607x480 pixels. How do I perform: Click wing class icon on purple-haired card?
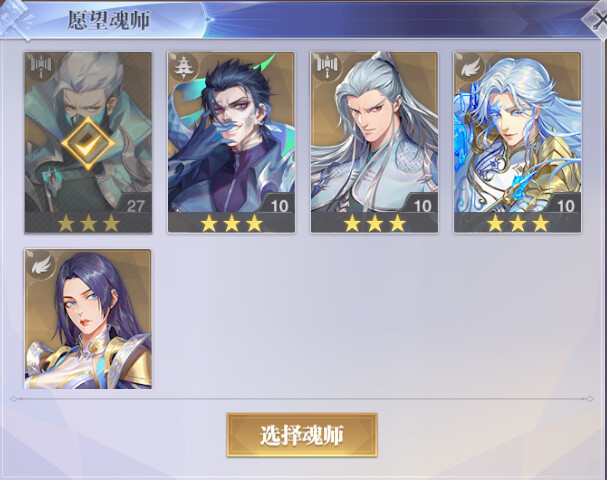point(41,264)
